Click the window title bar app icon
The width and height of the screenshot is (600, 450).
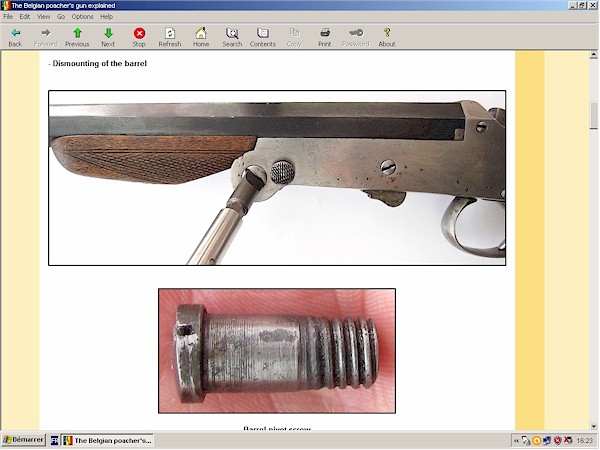[5, 5]
